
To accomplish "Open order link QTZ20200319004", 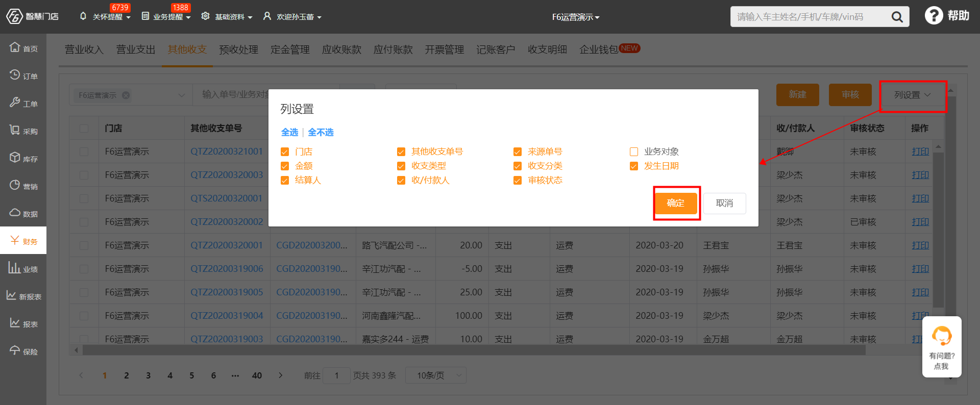I will point(227,316).
